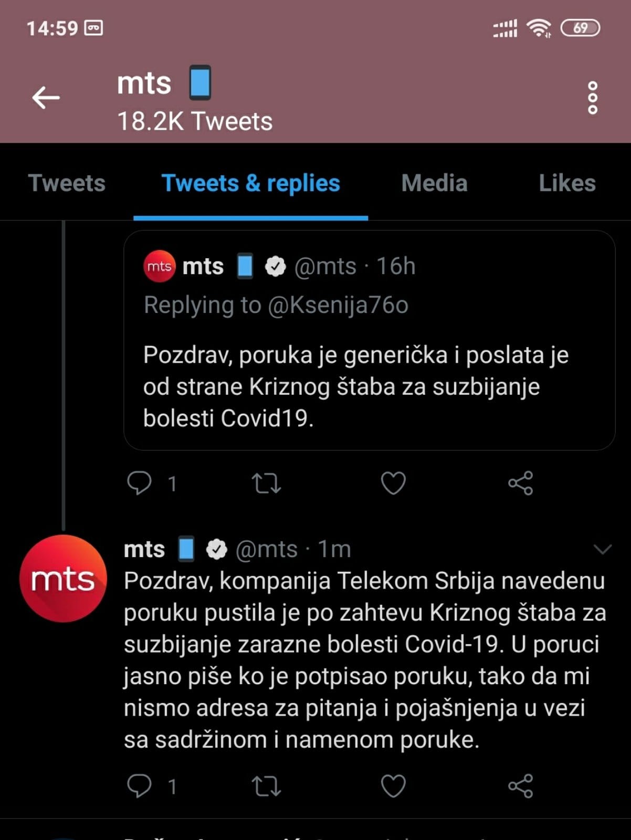Screen dimensions: 631x840
Task: Tap the back arrow in header
Action: (x=46, y=98)
